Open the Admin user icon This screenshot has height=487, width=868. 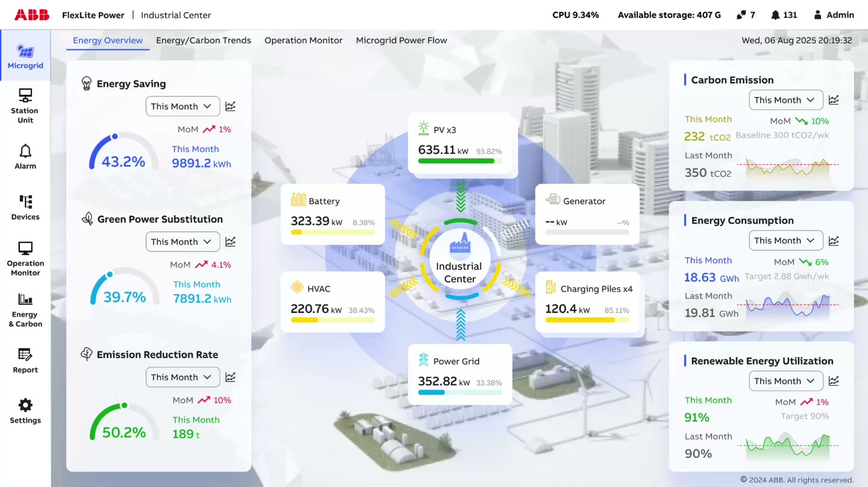click(818, 15)
